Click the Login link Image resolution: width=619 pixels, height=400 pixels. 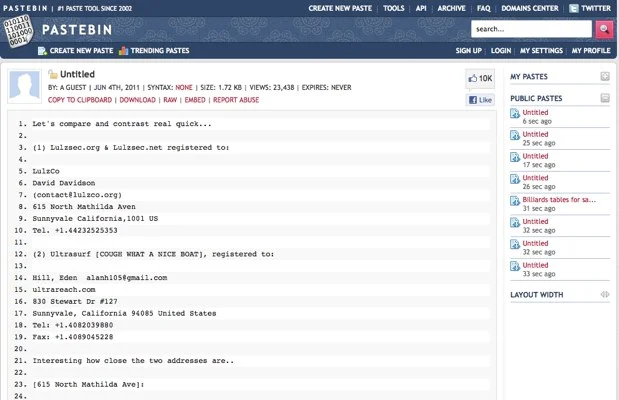pos(501,51)
